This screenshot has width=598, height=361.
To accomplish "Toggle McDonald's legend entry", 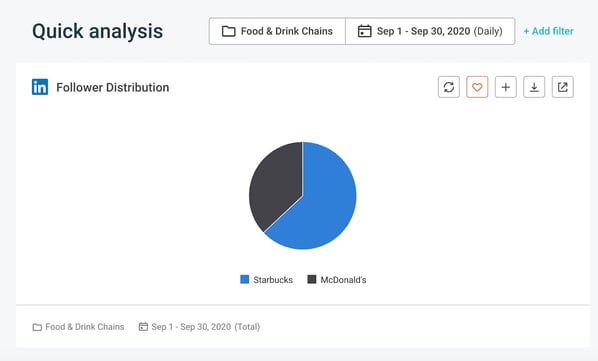I will point(337,280).
